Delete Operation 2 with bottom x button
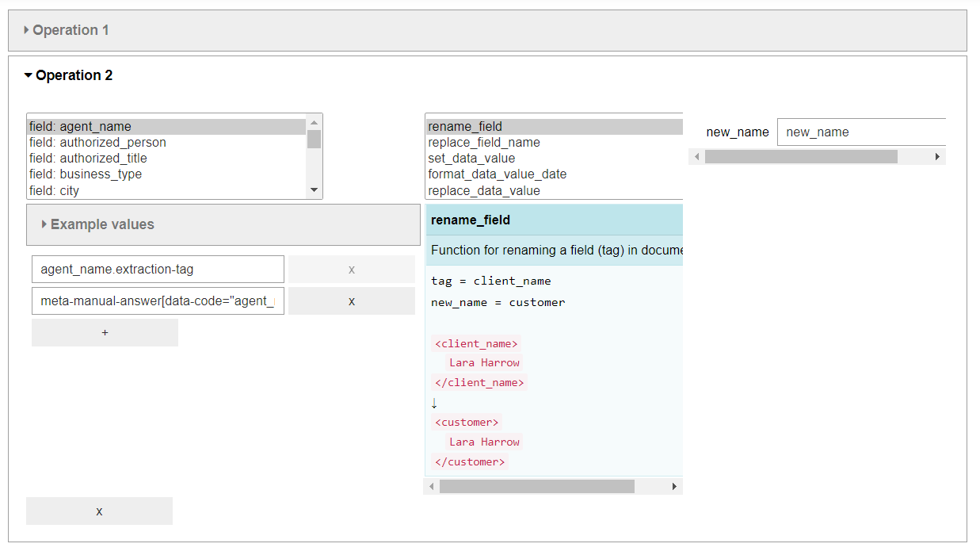 tap(99, 511)
